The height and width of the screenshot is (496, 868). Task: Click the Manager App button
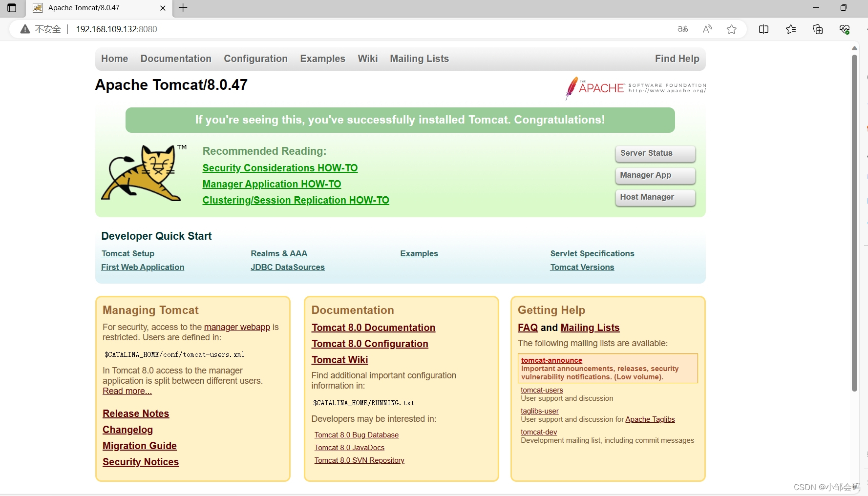click(x=656, y=175)
